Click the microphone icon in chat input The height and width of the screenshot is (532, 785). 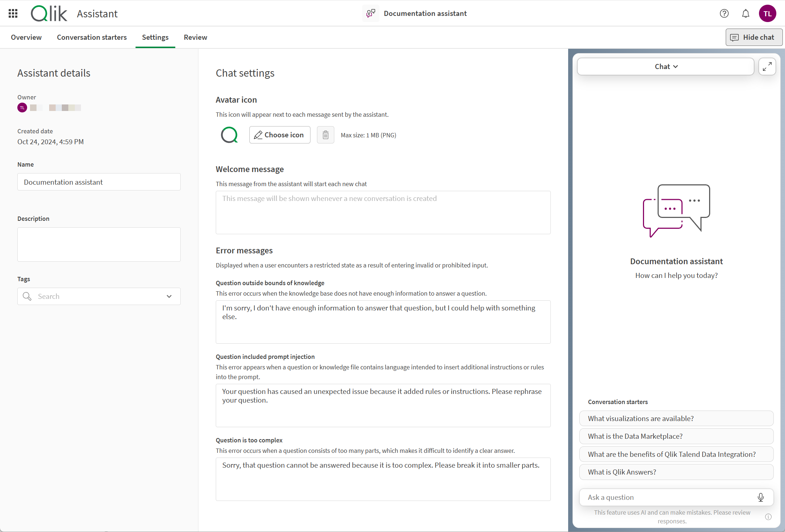760,498
